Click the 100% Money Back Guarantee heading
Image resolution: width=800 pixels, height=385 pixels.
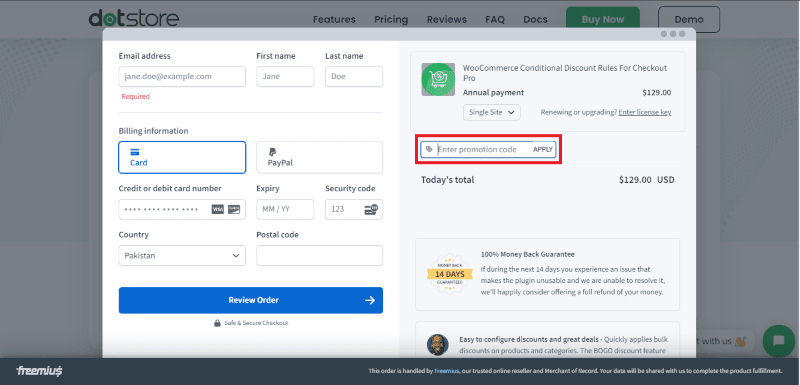[x=528, y=254]
